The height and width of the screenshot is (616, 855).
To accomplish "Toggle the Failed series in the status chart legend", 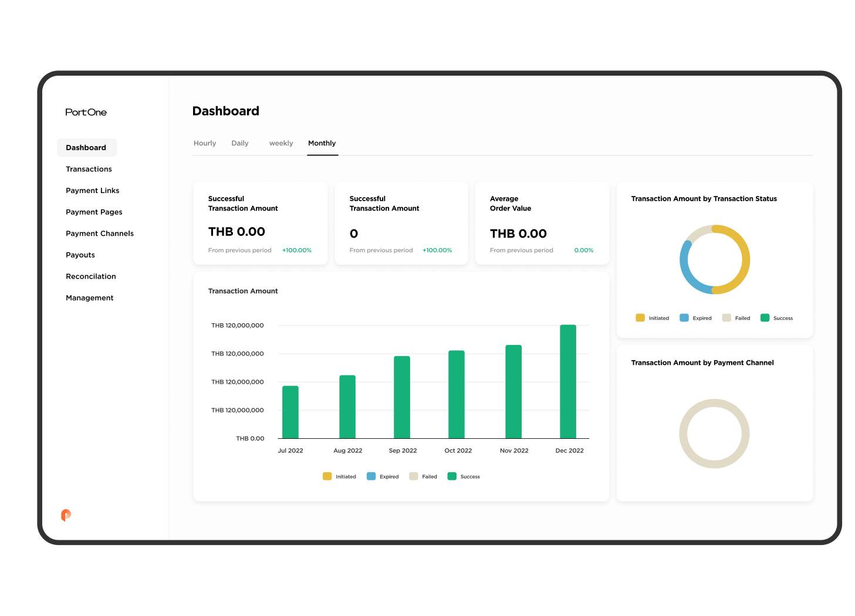I will coord(726,317).
